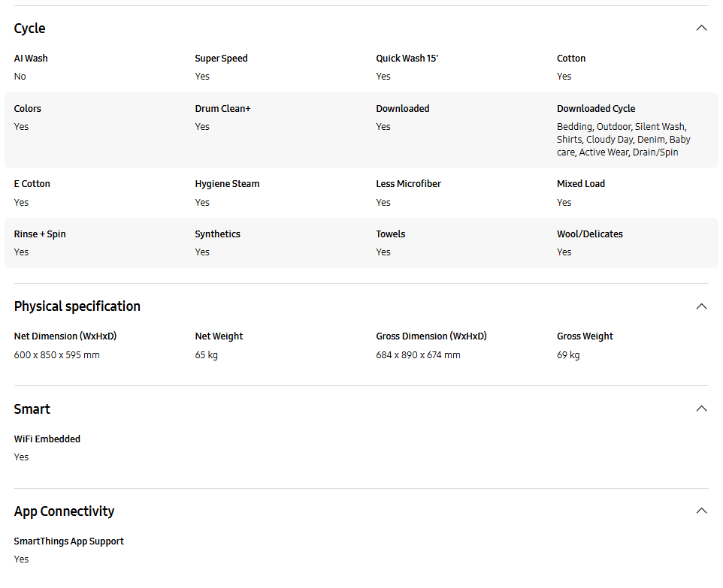Click the Drum Clean+ label
The height and width of the screenshot is (588, 723).
tap(222, 109)
